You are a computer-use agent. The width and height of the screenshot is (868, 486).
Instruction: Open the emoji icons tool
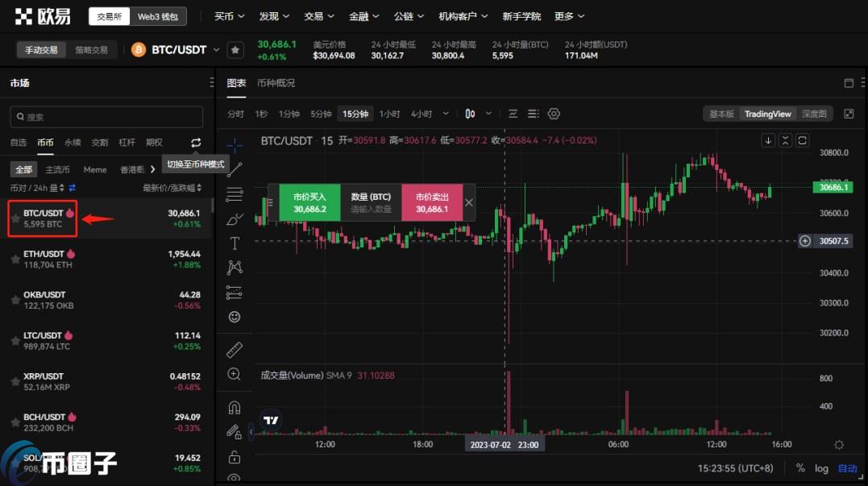(235, 317)
